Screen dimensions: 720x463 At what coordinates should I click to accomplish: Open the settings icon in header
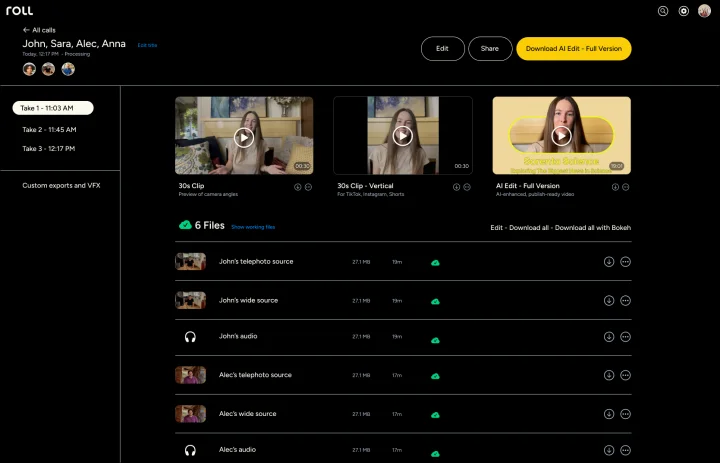pyautogui.click(x=683, y=11)
